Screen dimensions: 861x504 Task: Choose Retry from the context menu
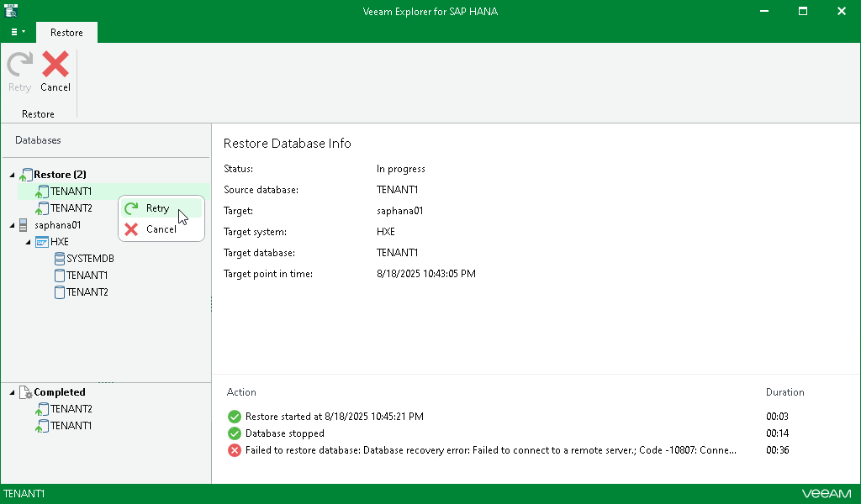pyautogui.click(x=157, y=208)
